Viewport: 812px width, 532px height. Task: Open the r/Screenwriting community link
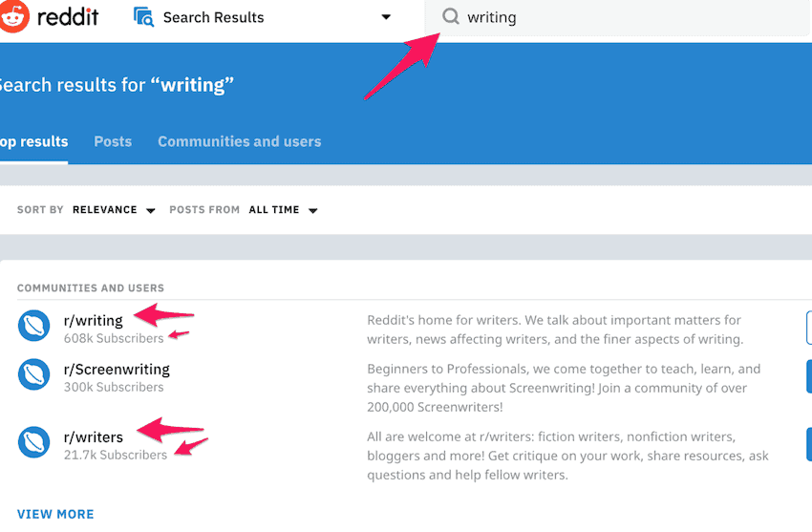pyautogui.click(x=117, y=370)
